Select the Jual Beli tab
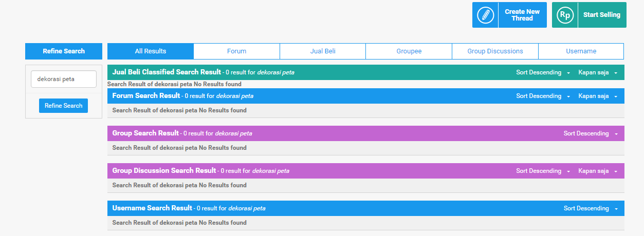This screenshot has width=644, height=236. [323, 51]
